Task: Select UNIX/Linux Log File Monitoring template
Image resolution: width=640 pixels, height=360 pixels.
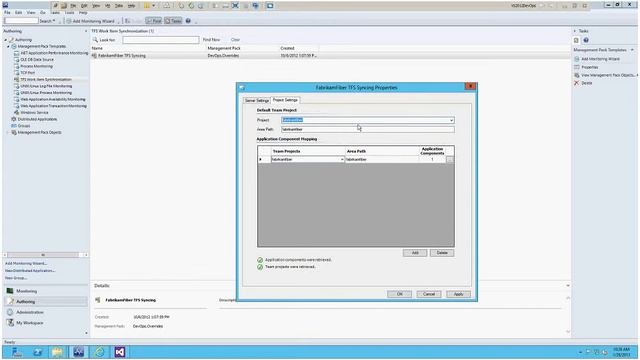Action: pyautogui.click(x=46, y=86)
